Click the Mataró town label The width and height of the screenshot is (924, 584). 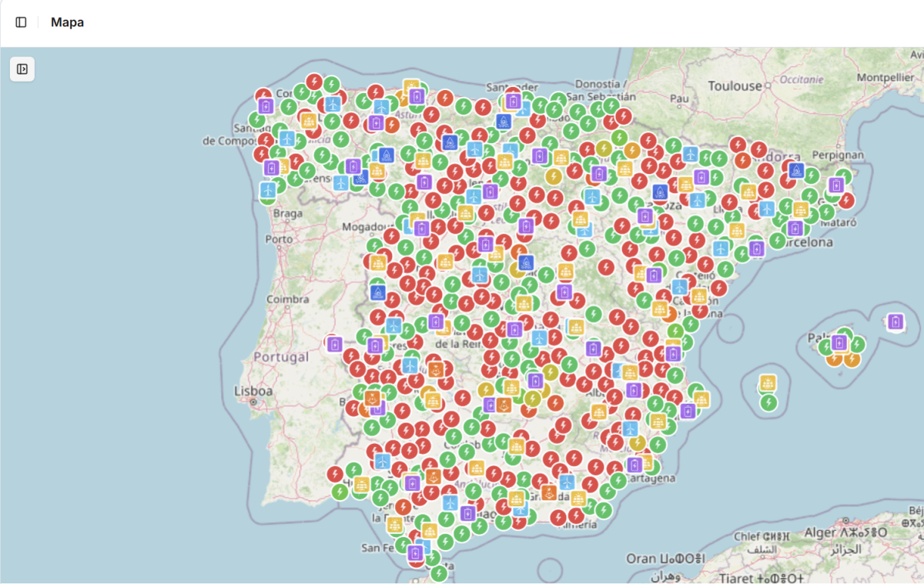tap(838, 222)
